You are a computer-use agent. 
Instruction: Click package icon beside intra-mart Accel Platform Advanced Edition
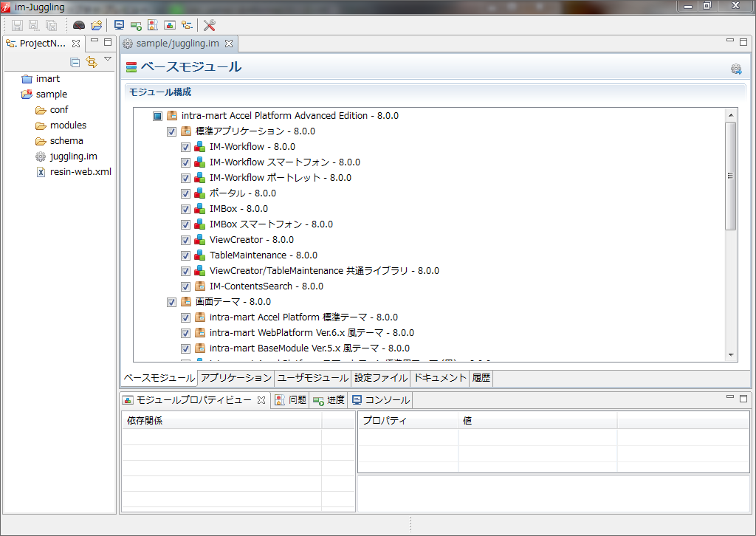click(171, 116)
